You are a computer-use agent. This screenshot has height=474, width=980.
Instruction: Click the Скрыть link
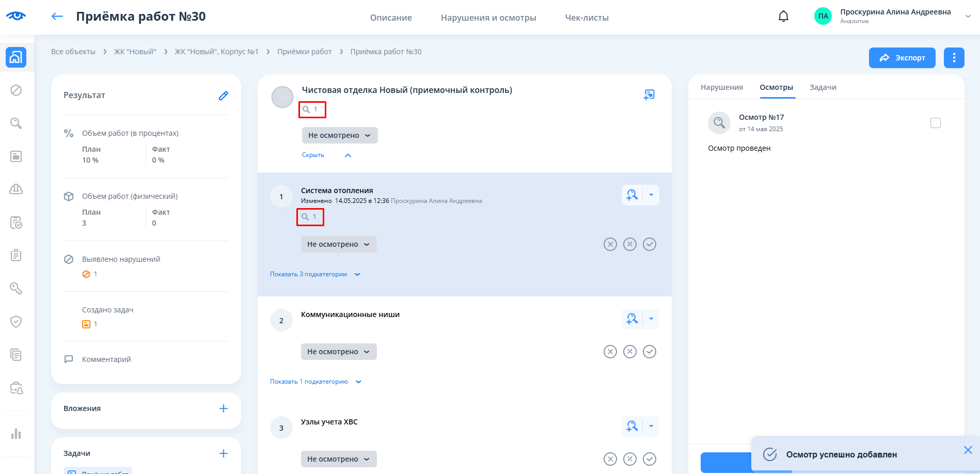click(x=313, y=155)
